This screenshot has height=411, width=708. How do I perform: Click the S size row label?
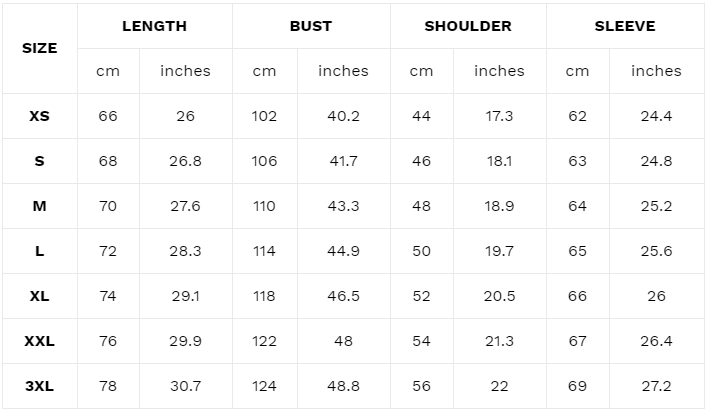click(x=40, y=161)
